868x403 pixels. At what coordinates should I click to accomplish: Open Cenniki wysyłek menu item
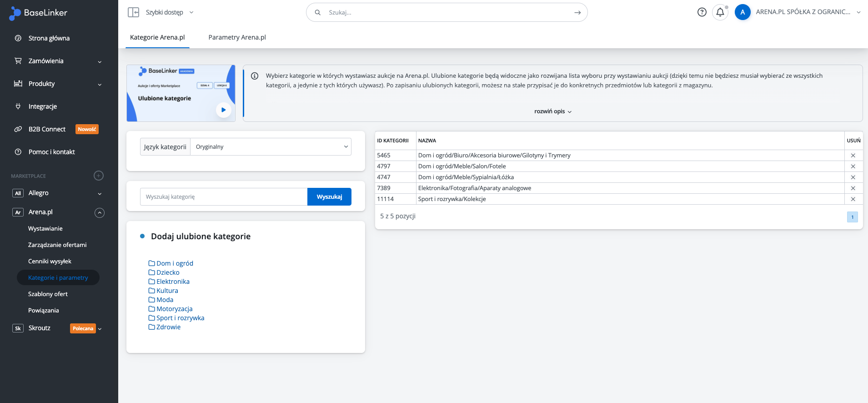(x=50, y=261)
